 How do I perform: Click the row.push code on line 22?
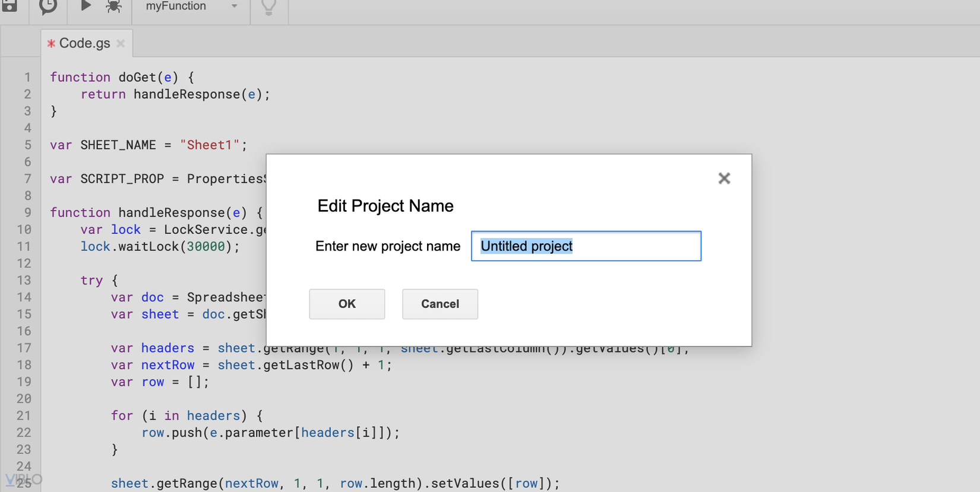[171, 433]
